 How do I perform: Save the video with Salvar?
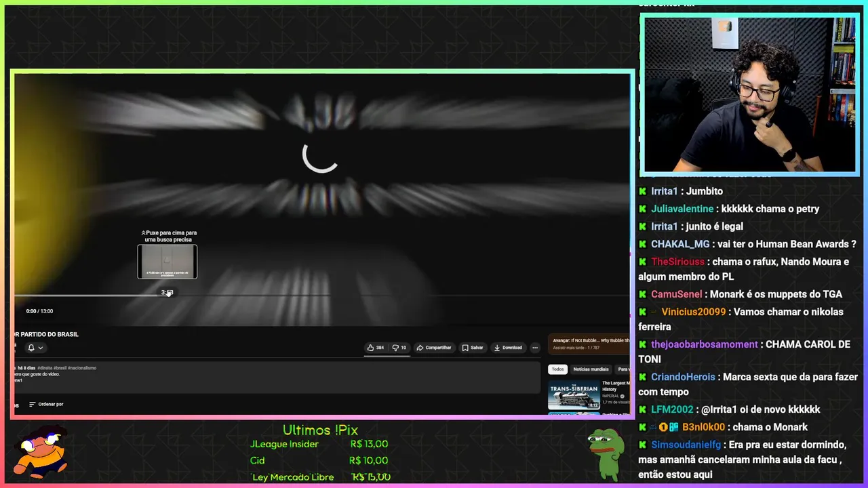coord(473,348)
